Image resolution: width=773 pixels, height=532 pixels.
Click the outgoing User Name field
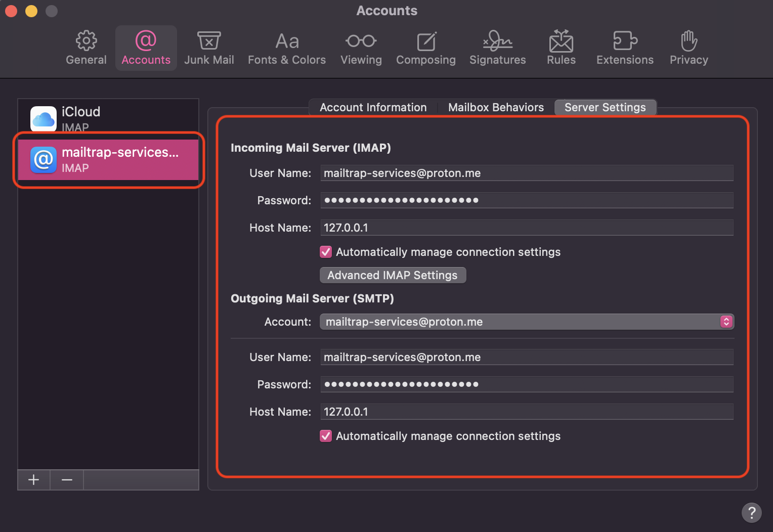tap(527, 357)
